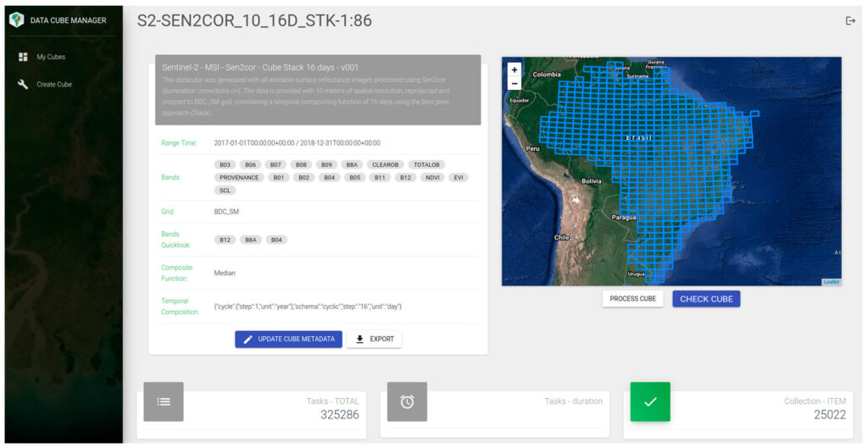Click the Process Cube button

pos(632,299)
